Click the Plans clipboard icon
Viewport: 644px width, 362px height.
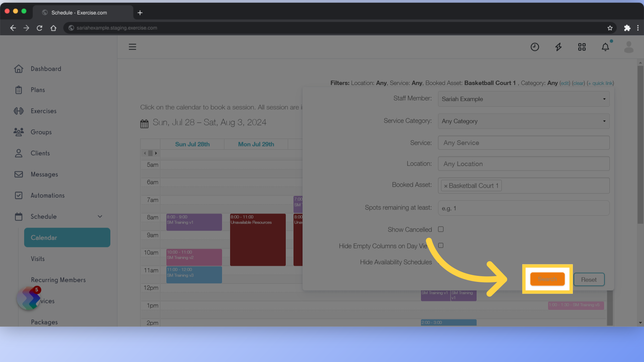tap(19, 90)
